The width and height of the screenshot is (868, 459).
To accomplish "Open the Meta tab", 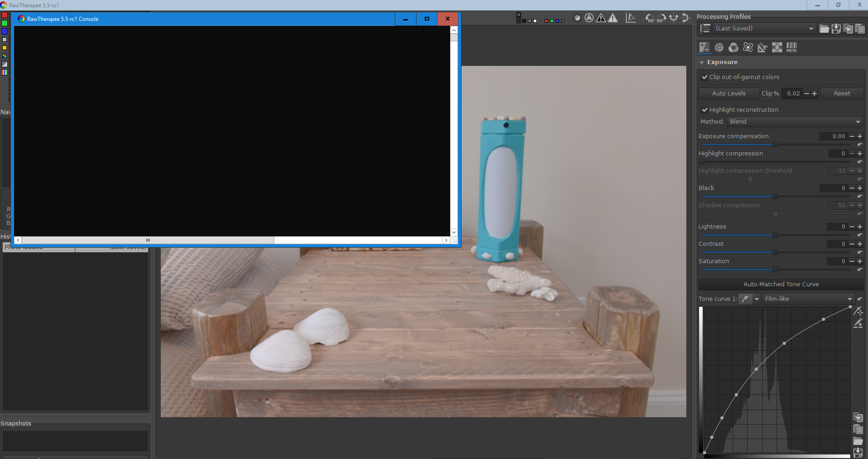I will tap(792, 47).
